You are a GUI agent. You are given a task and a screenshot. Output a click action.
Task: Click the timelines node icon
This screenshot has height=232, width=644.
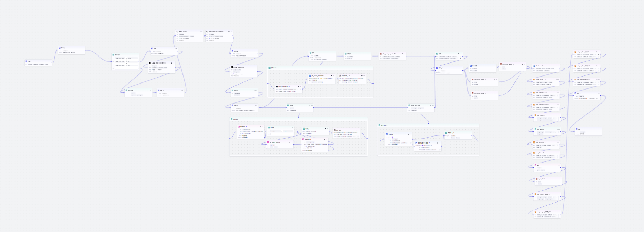[x=535, y=66]
